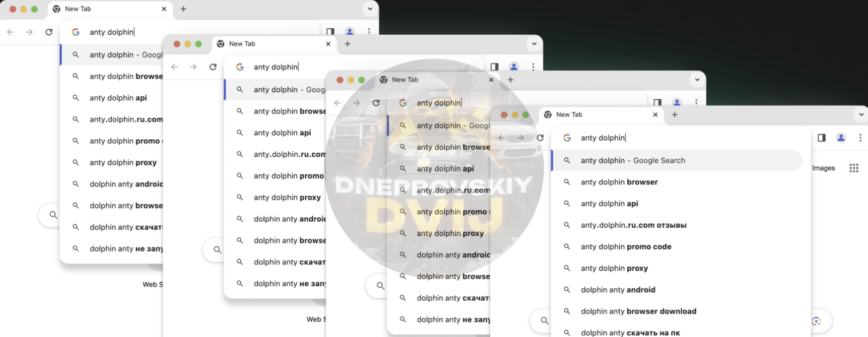
Task: Open Chrome three-dot menu in leftmost window
Action: tap(369, 32)
